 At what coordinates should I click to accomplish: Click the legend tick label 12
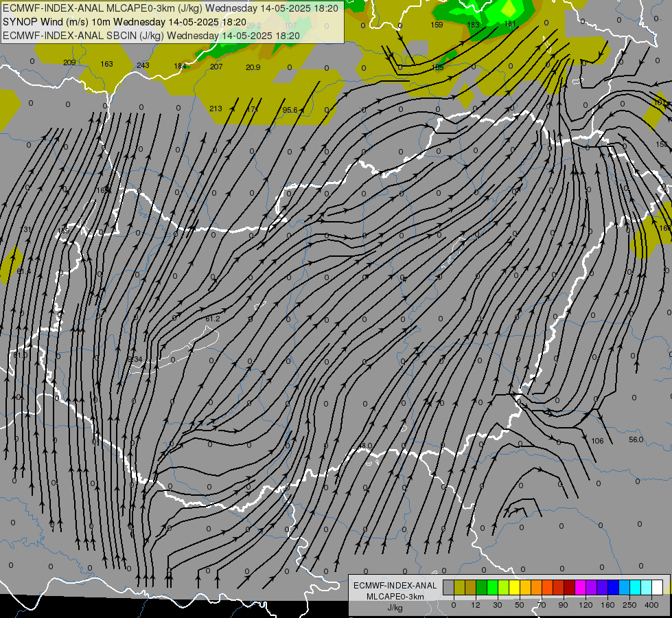(x=476, y=605)
